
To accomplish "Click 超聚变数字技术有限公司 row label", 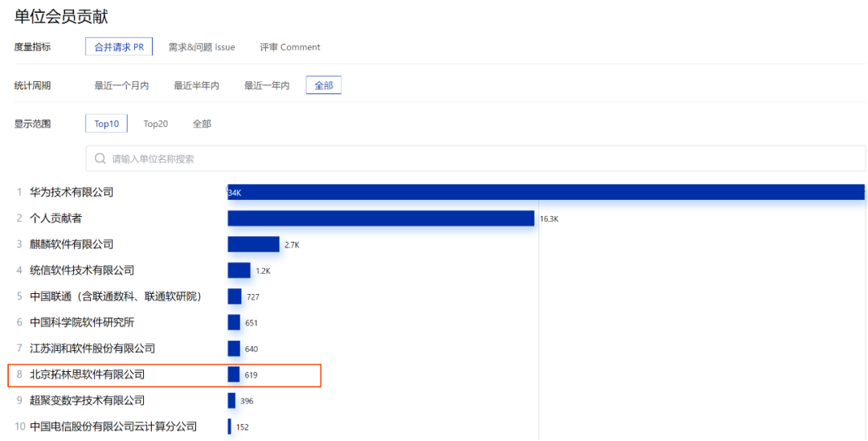I will [x=87, y=400].
